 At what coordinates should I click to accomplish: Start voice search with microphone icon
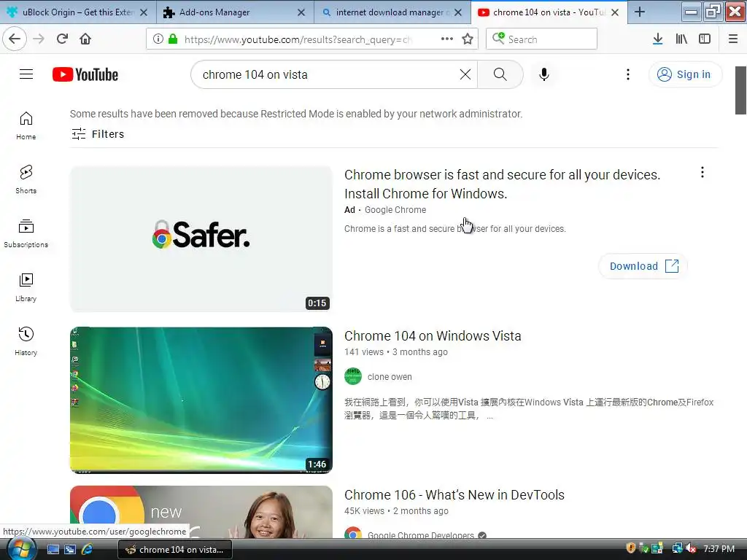coord(544,74)
